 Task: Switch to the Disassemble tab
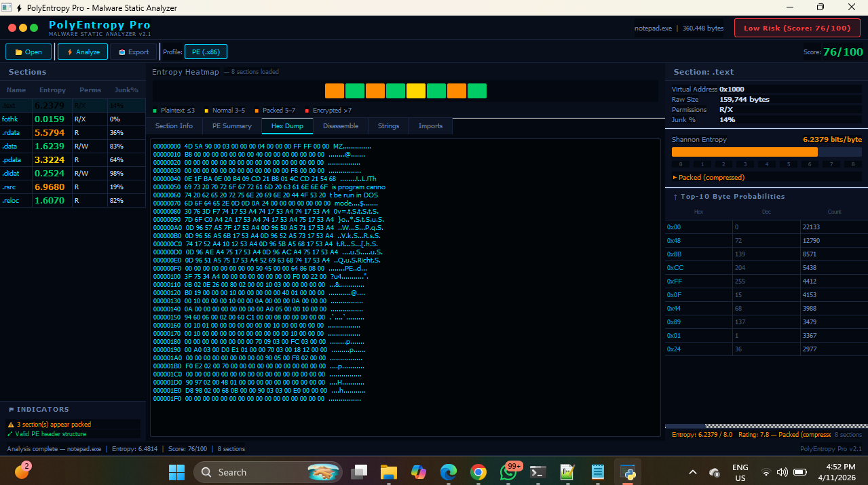pos(340,125)
